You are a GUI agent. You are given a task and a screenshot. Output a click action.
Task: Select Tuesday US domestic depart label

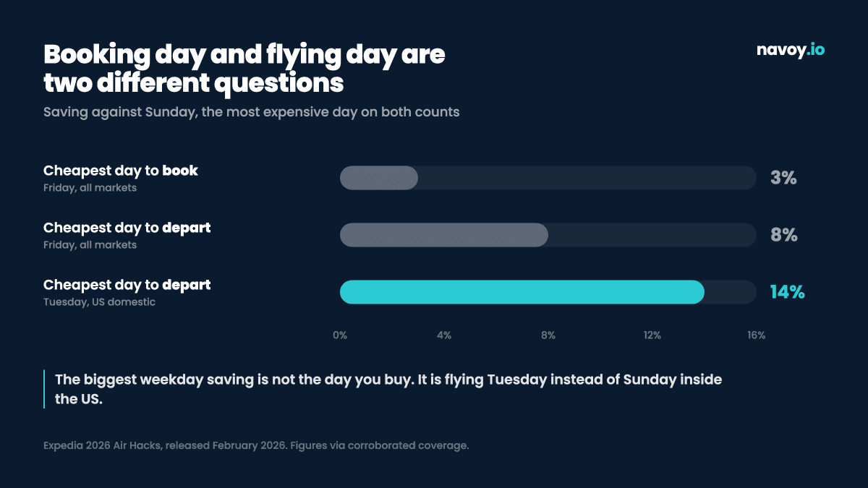pos(127,285)
